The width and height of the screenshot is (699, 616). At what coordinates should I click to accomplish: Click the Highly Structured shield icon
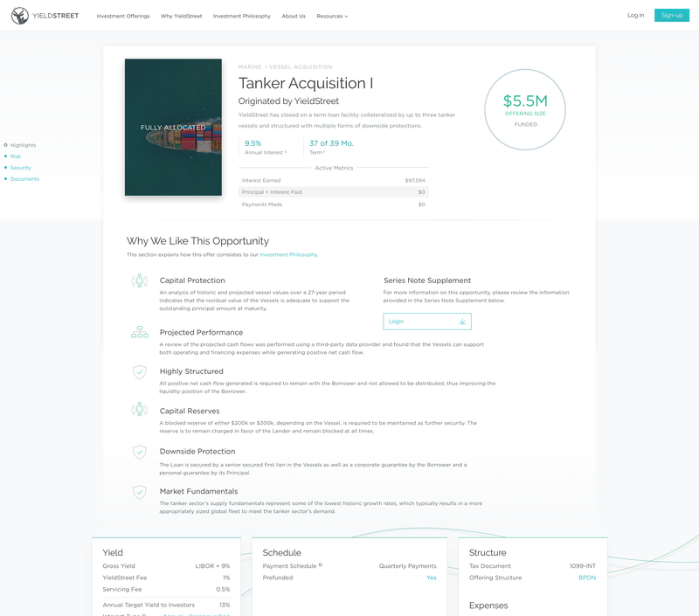[140, 372]
